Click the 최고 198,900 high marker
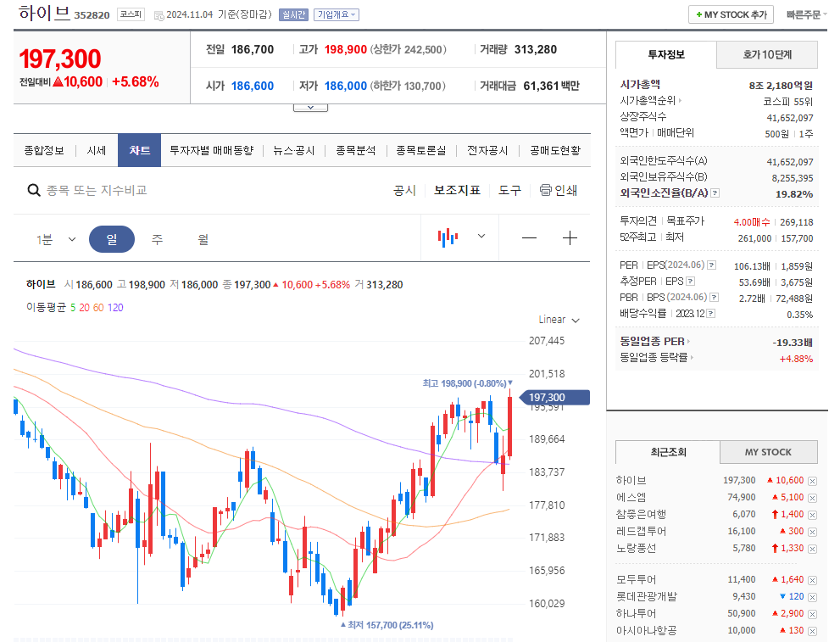840x642 pixels. pos(468,383)
